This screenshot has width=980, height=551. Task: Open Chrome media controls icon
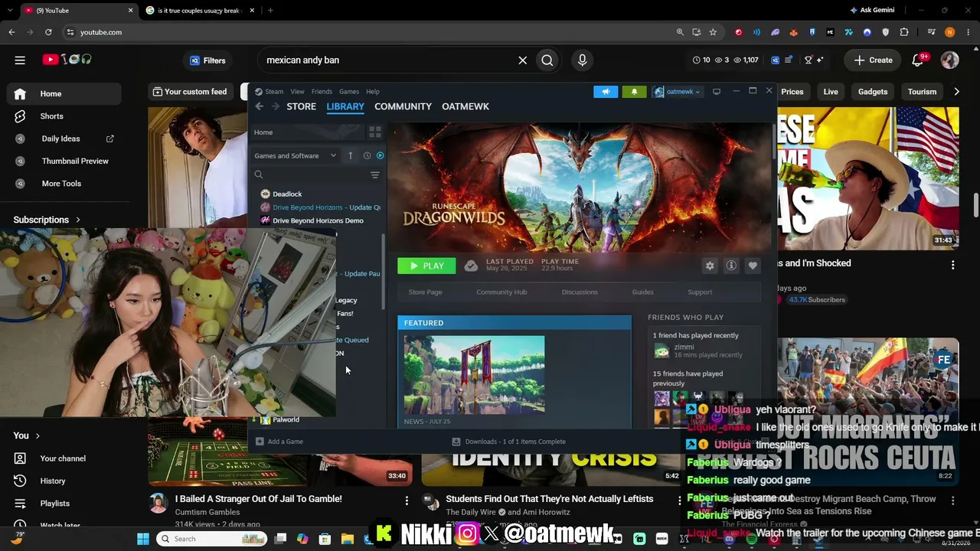pyautogui.click(x=931, y=32)
